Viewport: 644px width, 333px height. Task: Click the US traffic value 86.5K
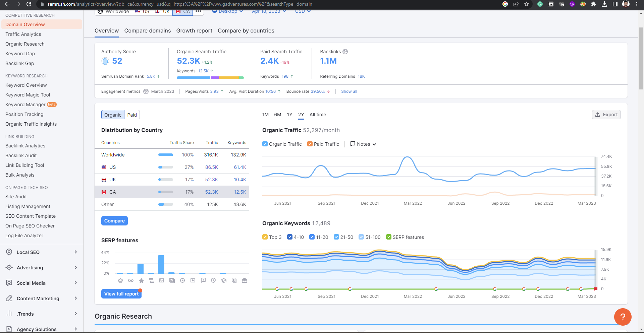click(212, 167)
